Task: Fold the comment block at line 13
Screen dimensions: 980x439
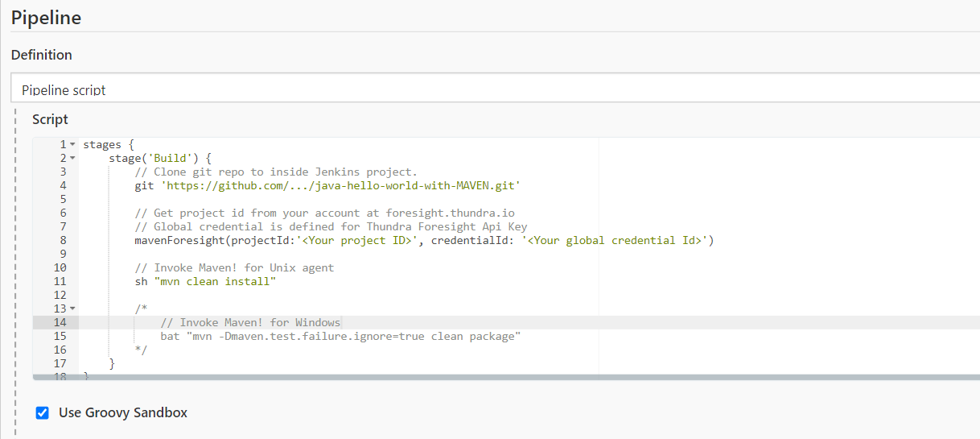Action: pos(72,309)
